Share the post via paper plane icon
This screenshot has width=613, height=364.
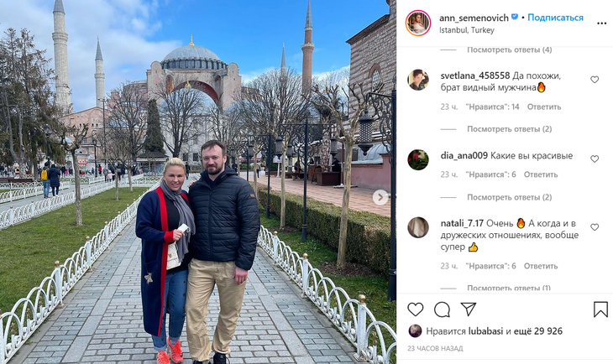click(x=468, y=309)
